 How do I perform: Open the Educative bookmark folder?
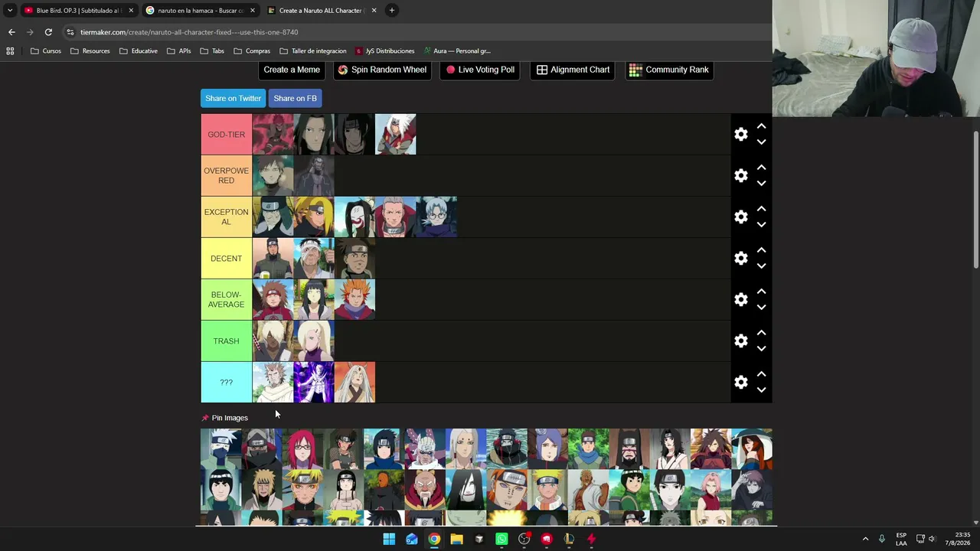tap(138, 51)
